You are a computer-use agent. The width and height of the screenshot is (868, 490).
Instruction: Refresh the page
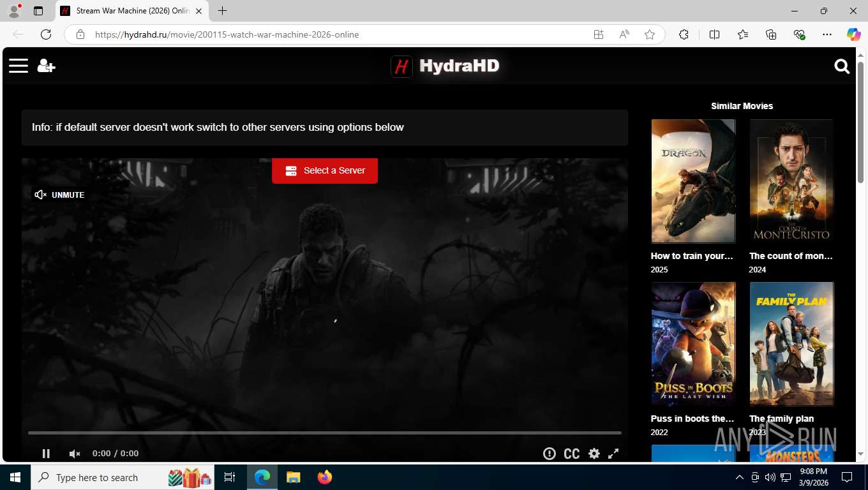(46, 34)
